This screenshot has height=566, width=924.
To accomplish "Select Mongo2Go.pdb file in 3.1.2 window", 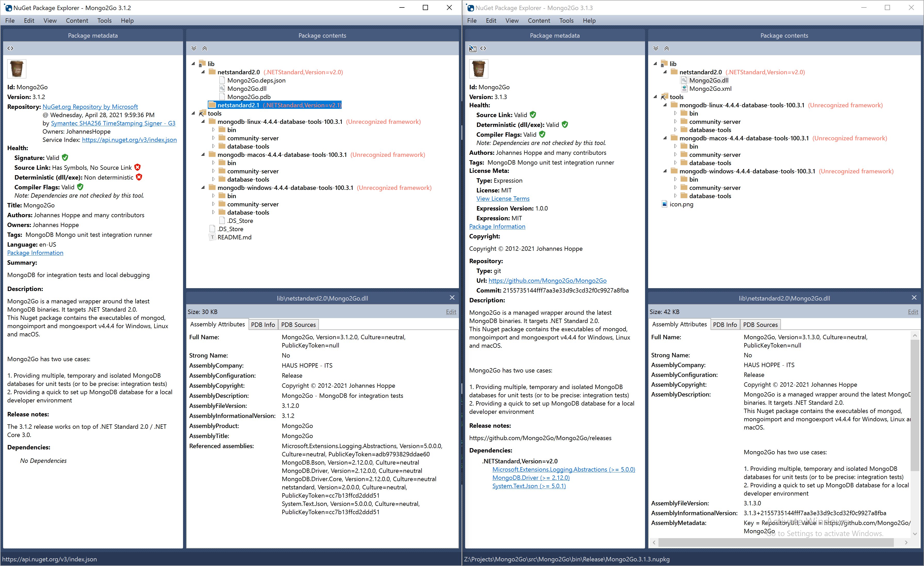I will [x=249, y=97].
